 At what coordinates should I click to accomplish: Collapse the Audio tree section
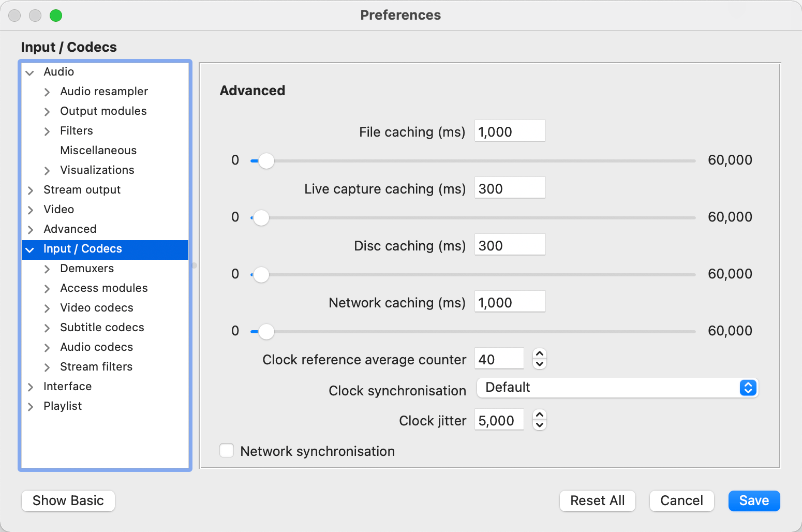[30, 72]
